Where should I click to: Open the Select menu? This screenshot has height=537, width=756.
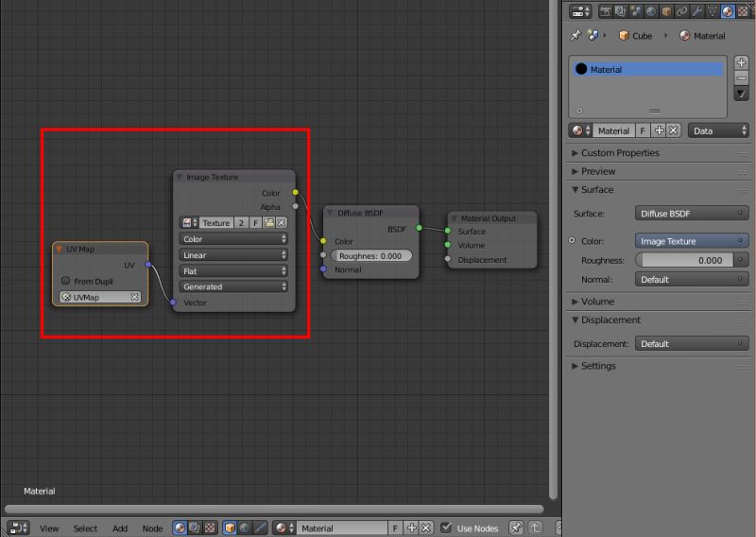(x=85, y=528)
